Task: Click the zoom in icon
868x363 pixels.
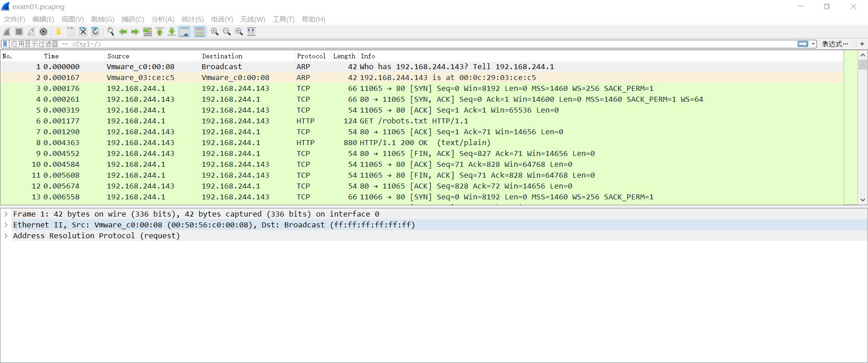Action: (215, 32)
